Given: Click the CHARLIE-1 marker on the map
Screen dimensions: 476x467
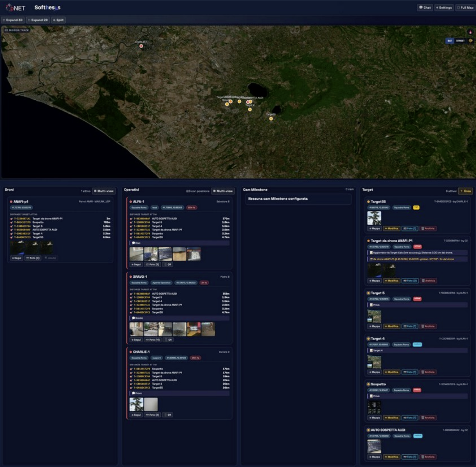Looking at the screenshot, I should pos(141,46).
